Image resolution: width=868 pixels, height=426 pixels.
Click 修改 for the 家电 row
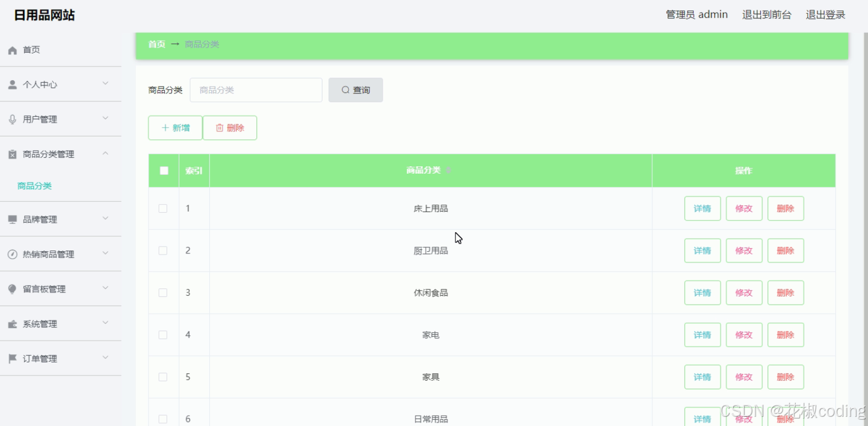[744, 335]
